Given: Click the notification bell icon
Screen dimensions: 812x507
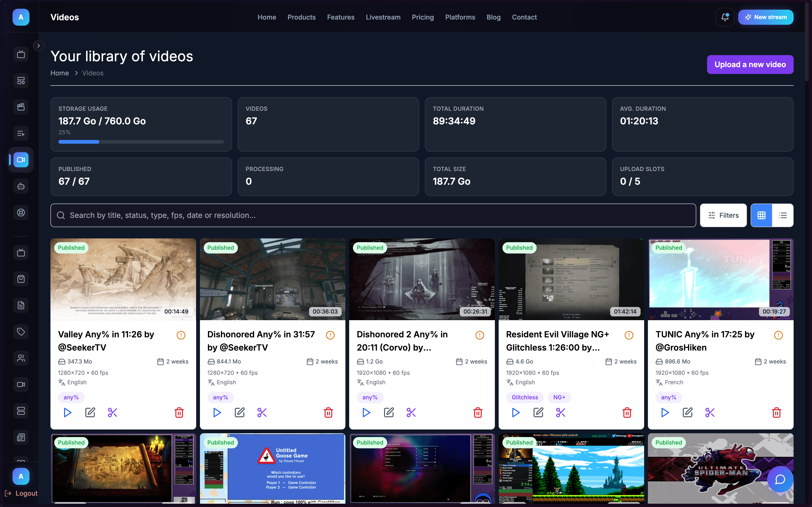Looking at the screenshot, I should (x=725, y=17).
